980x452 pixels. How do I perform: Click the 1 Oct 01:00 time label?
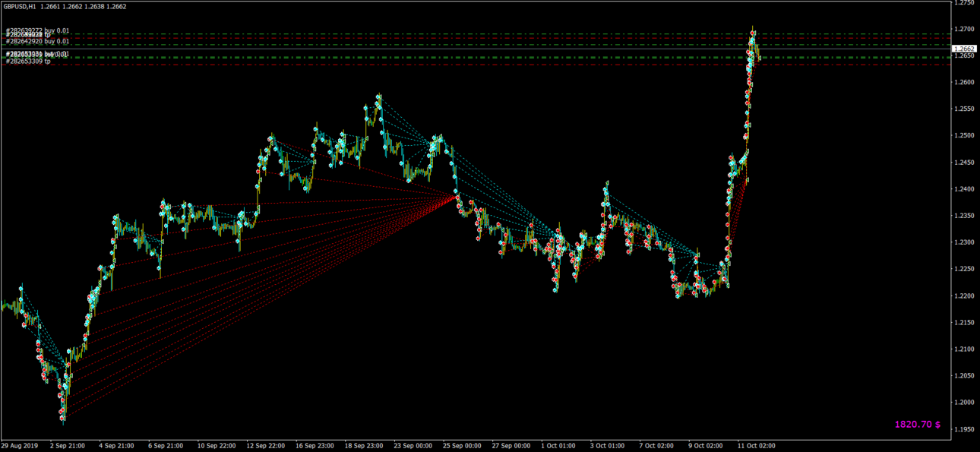coord(558,446)
